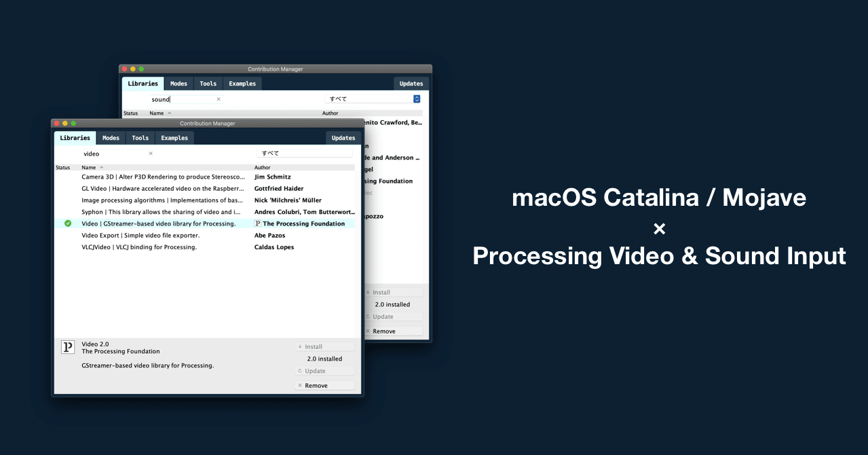
Task: Switch to the Modes tab in front window
Action: (111, 138)
